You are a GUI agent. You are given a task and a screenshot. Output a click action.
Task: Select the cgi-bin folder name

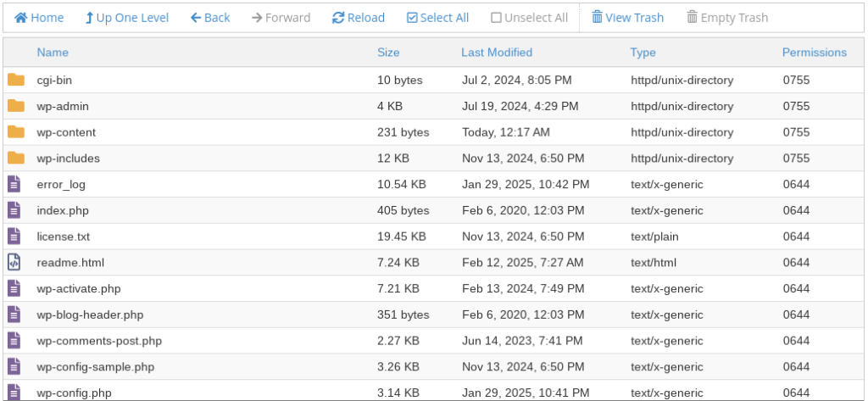[54, 80]
